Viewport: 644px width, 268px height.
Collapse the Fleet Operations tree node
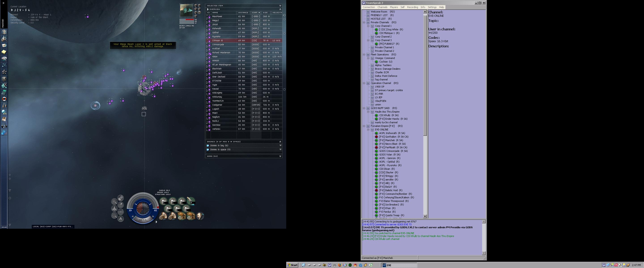[x=364, y=54]
